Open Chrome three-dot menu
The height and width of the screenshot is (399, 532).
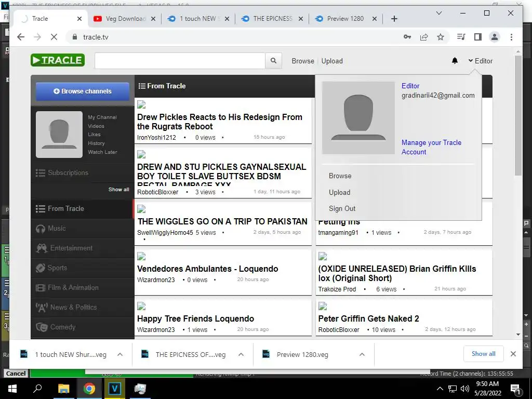pos(511,37)
